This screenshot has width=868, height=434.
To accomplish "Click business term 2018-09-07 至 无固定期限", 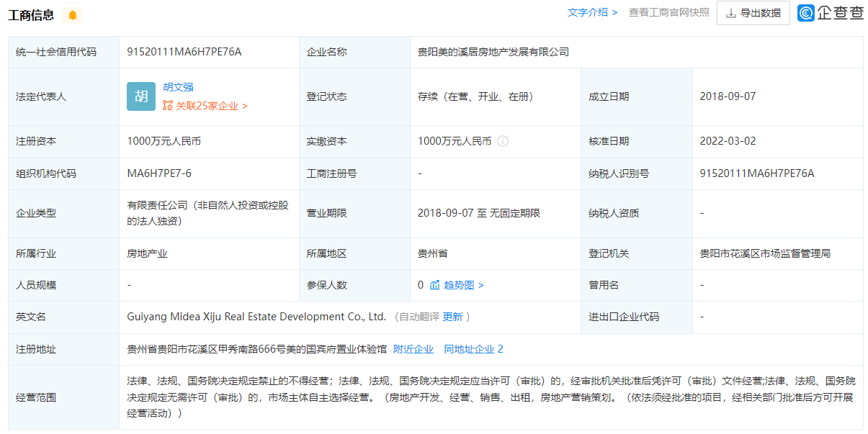I will [479, 213].
